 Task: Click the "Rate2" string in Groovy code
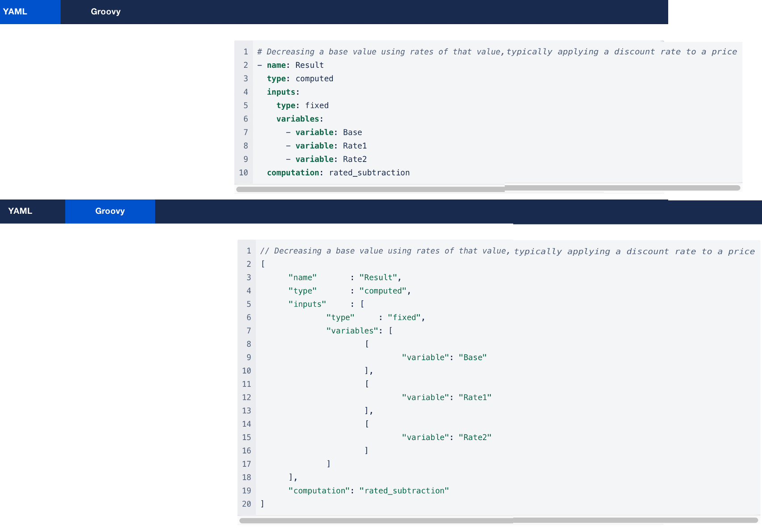[x=475, y=437]
